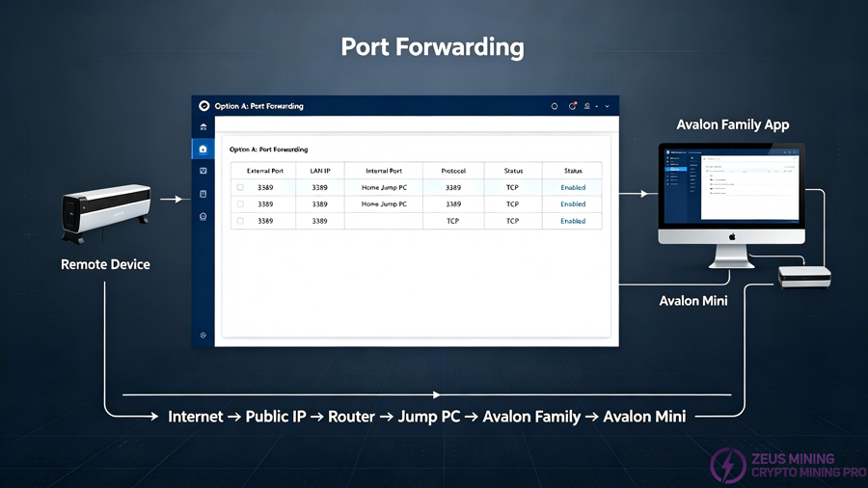Sort by the External Port column header
Screen dimensions: 868x488
(265, 171)
